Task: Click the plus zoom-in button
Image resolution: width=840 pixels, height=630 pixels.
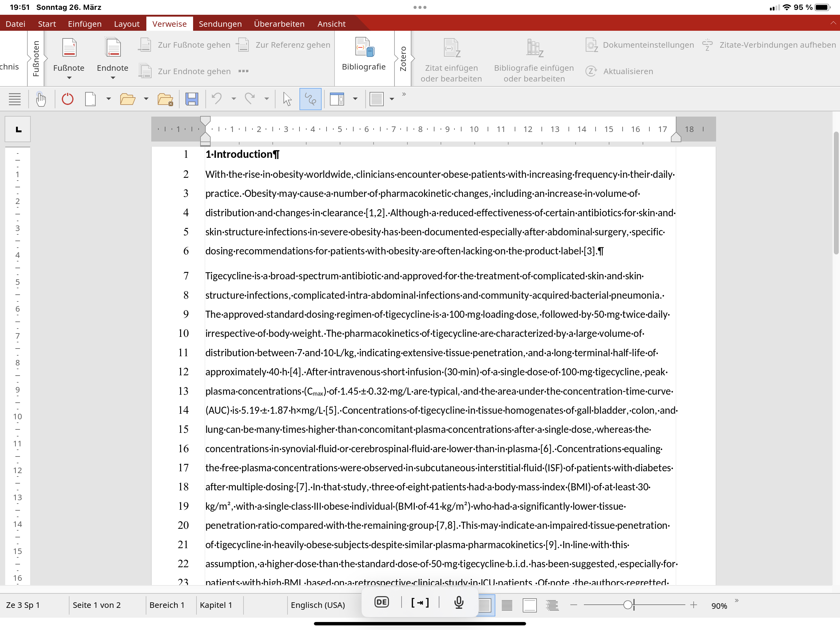Action: 693,605
